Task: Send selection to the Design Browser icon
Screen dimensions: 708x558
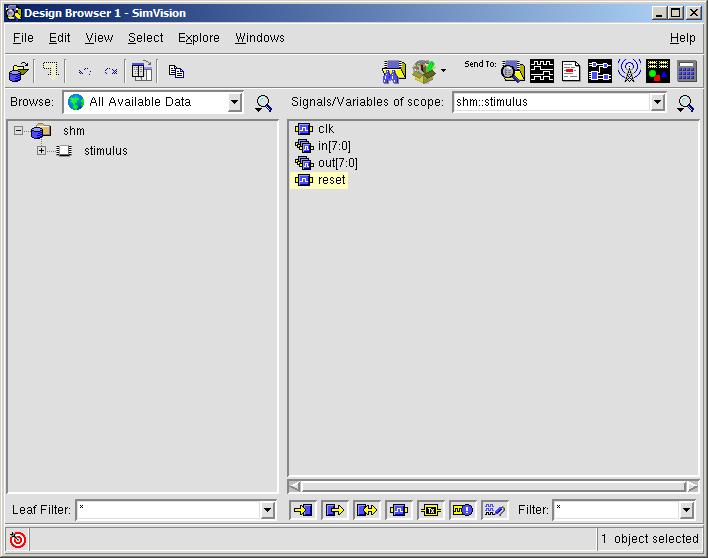Action: pos(513,71)
